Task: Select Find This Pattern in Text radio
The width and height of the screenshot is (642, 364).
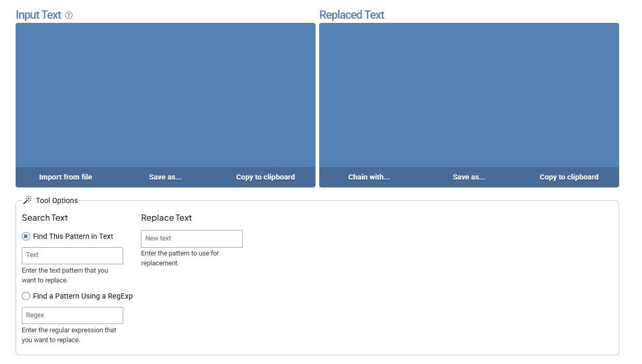Action: coord(26,236)
